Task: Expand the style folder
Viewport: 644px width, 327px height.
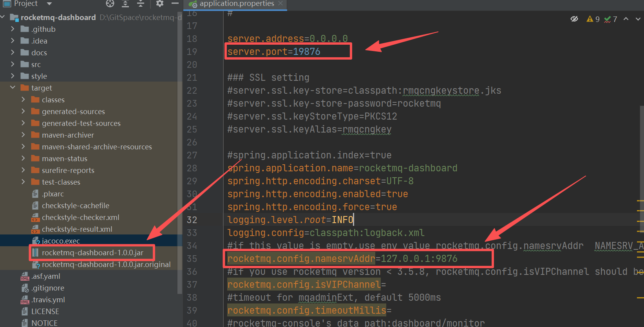Action: (x=13, y=76)
